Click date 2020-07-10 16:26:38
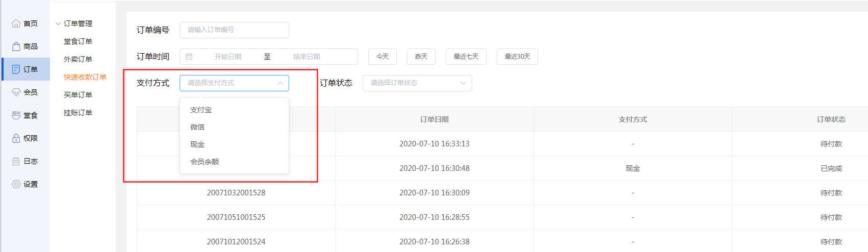The image size is (868, 252). click(435, 242)
